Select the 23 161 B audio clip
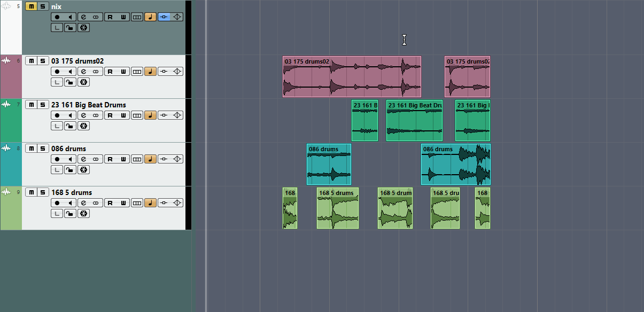 (x=364, y=120)
